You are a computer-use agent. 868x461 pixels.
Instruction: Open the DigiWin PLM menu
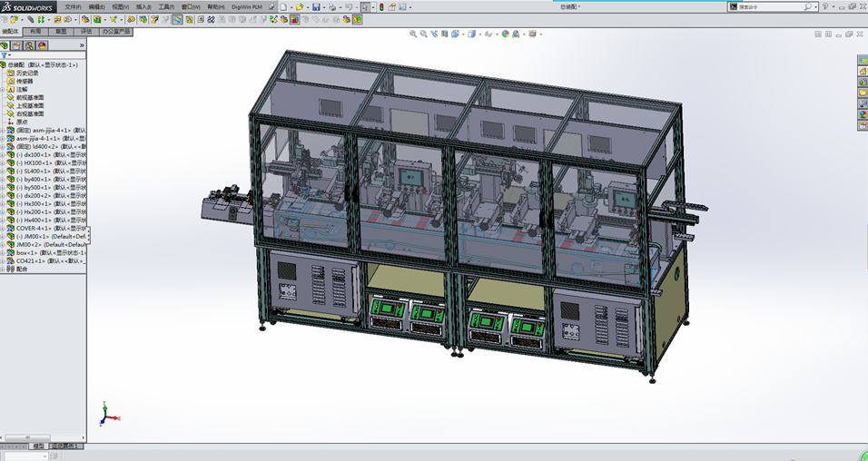(247, 6)
